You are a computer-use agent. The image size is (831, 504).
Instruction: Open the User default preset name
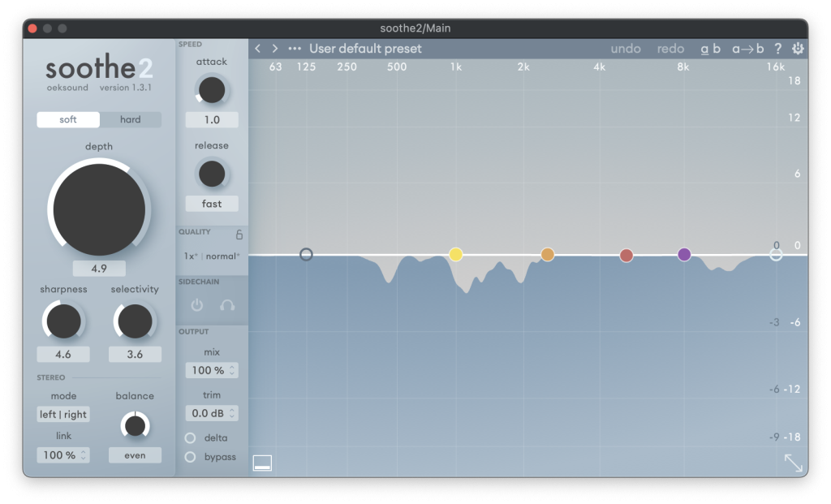(365, 49)
